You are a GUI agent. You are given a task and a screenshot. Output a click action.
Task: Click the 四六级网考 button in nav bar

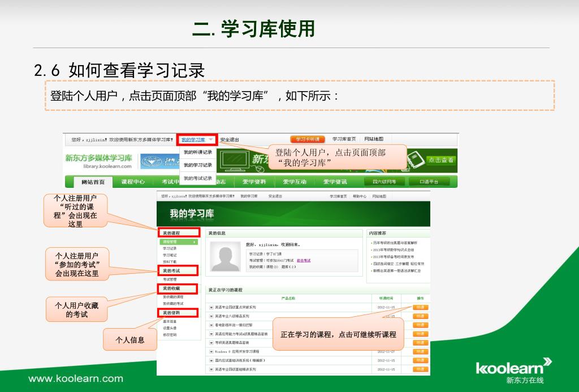384,182
